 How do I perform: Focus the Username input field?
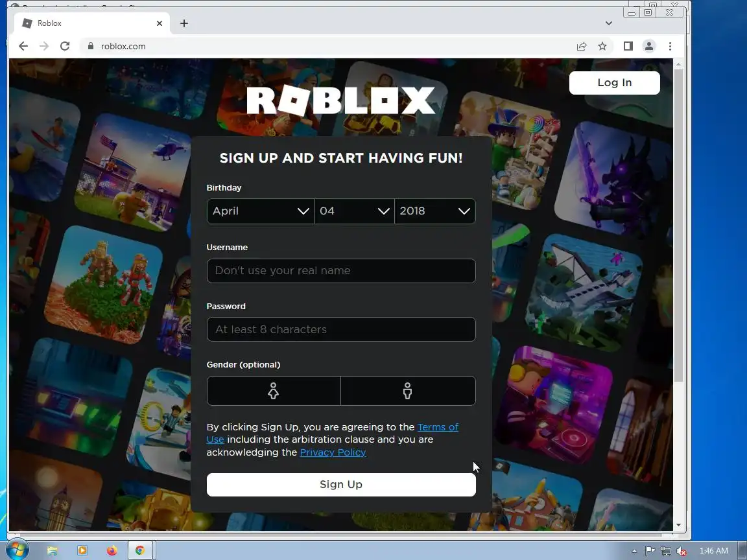click(341, 271)
